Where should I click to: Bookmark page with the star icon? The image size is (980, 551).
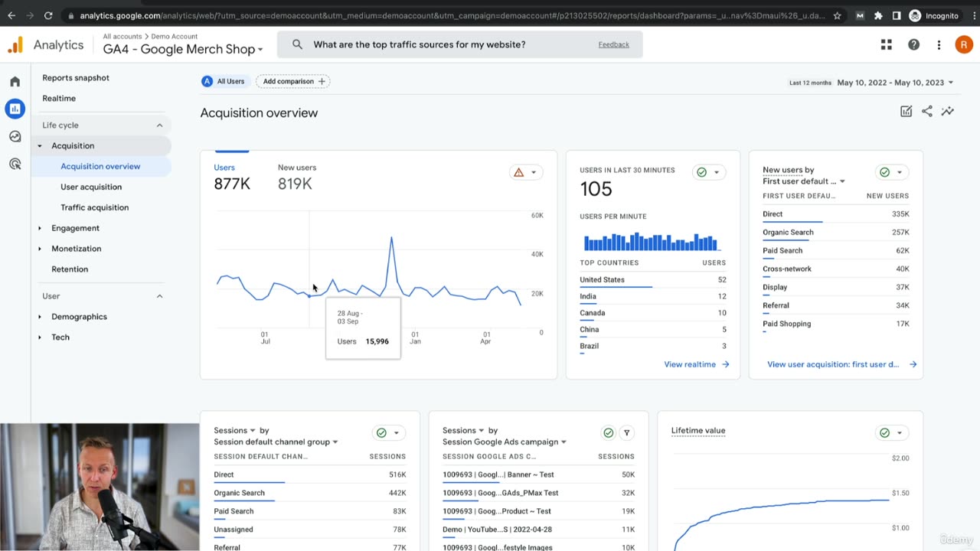click(838, 15)
